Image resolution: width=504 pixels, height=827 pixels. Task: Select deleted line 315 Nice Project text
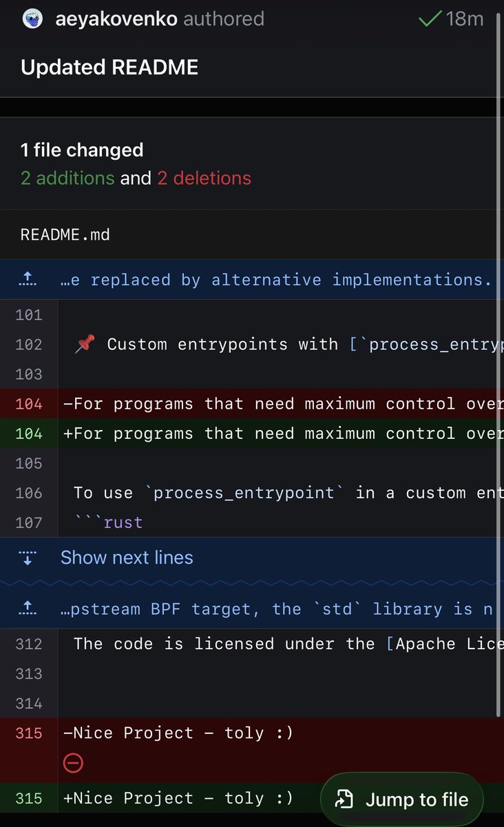pyautogui.click(x=178, y=733)
